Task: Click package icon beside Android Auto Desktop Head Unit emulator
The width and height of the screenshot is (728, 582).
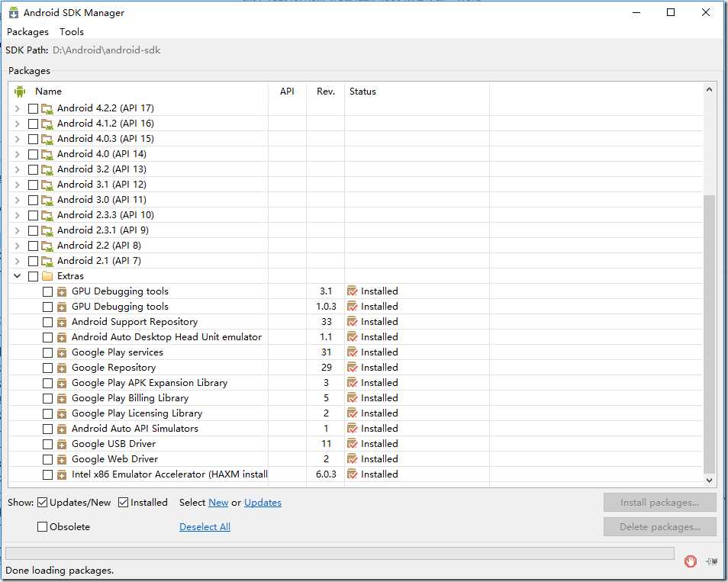Action: (62, 337)
